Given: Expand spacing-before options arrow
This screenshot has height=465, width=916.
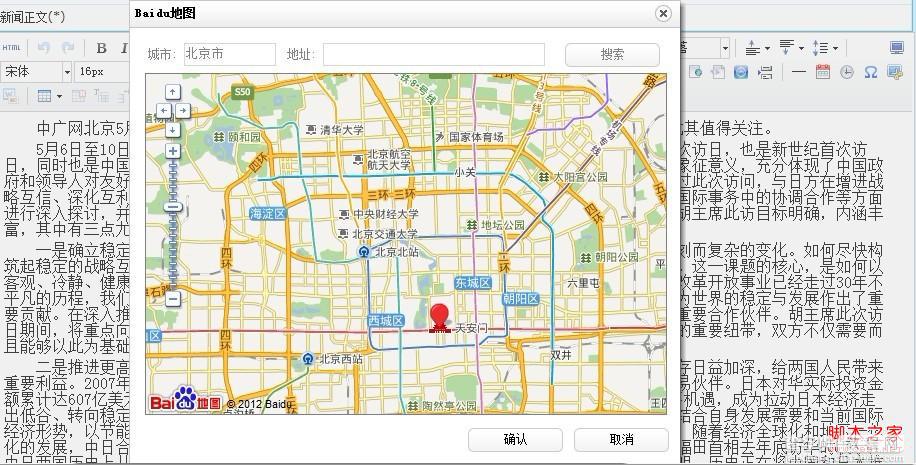Looking at the screenshot, I should pos(767,48).
